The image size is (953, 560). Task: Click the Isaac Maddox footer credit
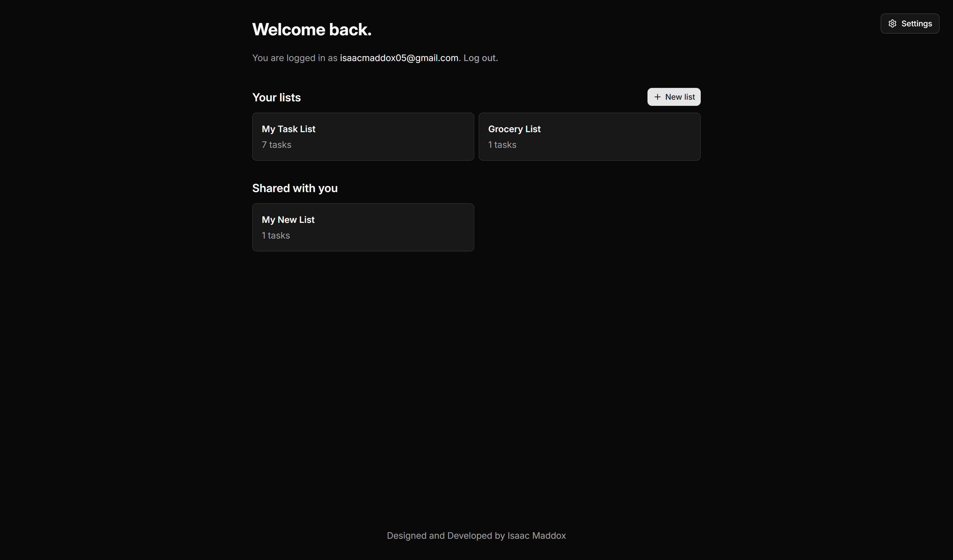click(x=536, y=535)
